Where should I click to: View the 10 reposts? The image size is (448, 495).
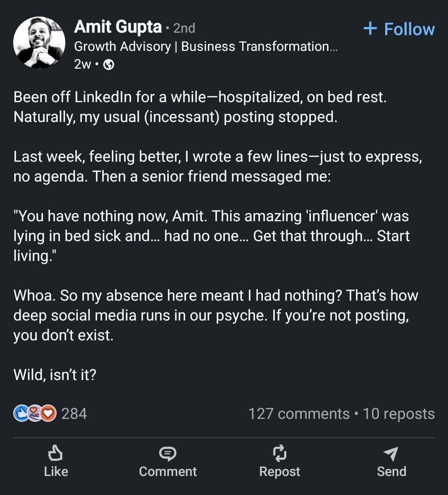(399, 414)
